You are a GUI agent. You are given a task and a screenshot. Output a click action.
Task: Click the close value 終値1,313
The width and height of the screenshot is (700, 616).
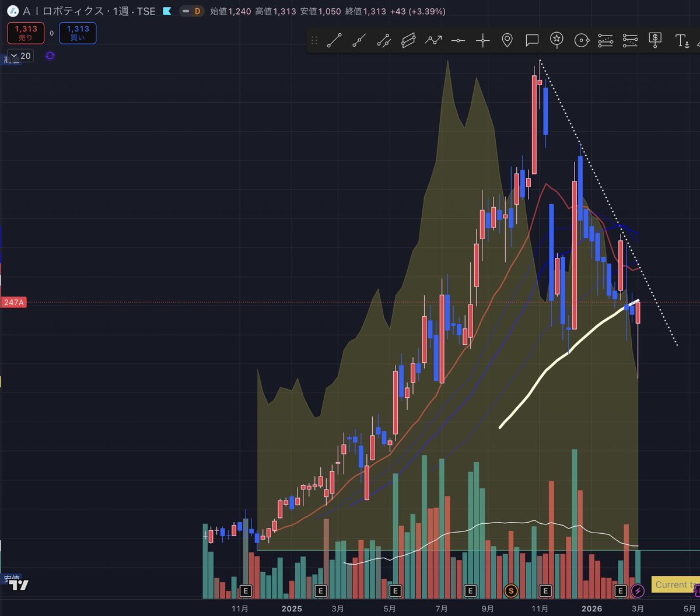point(366,11)
